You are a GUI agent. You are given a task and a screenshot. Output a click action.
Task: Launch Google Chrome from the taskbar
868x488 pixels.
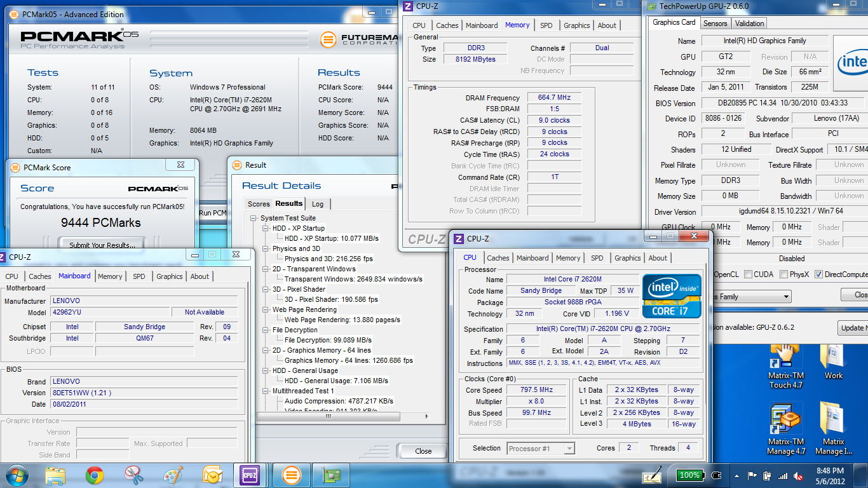point(95,475)
